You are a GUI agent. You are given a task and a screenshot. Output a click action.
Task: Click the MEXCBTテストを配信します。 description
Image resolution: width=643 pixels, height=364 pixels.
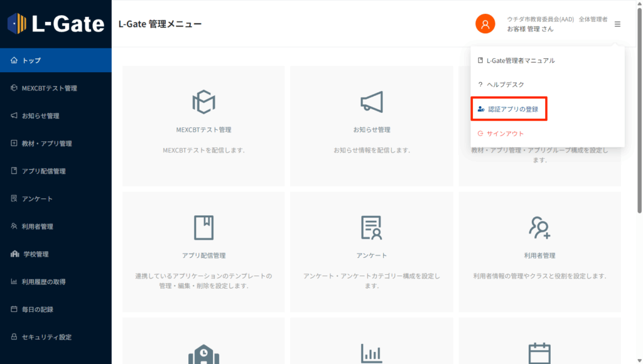204,150
